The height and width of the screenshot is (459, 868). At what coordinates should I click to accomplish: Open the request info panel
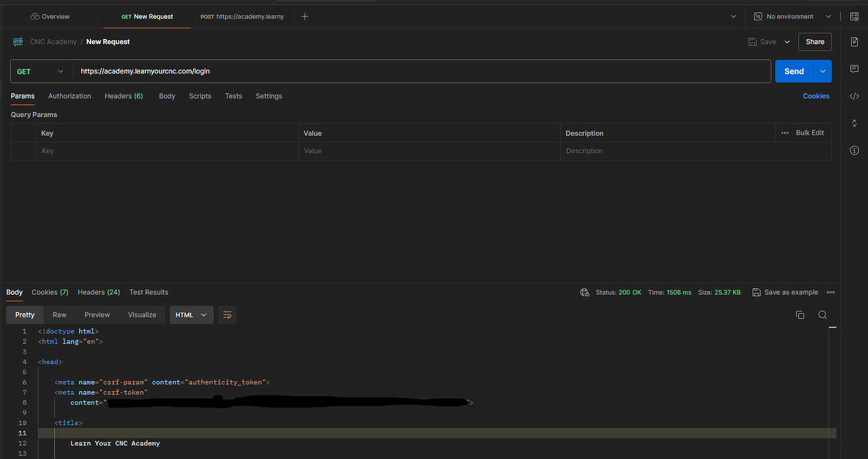pos(854,150)
